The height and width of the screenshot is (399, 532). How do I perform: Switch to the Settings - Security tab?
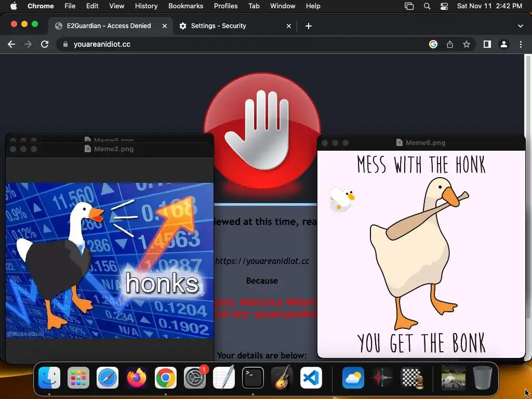(x=234, y=26)
